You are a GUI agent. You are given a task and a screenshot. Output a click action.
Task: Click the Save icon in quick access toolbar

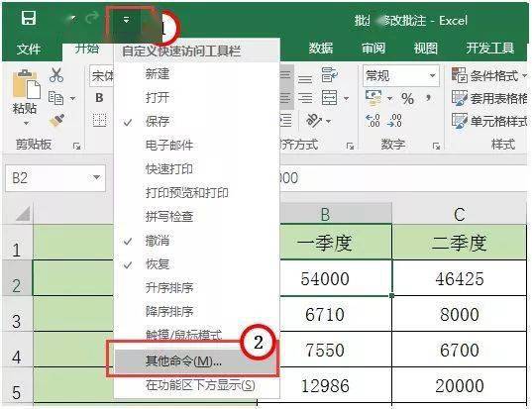[x=29, y=18]
